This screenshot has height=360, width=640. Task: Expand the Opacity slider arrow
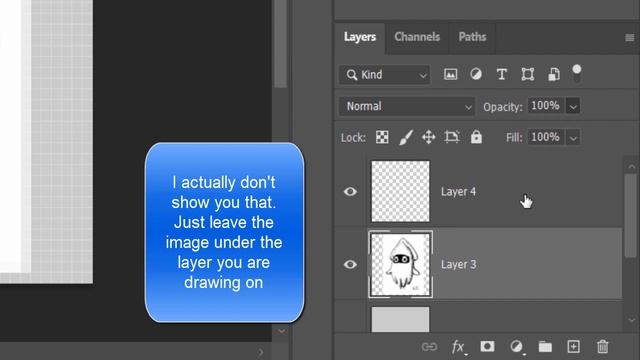coord(573,107)
